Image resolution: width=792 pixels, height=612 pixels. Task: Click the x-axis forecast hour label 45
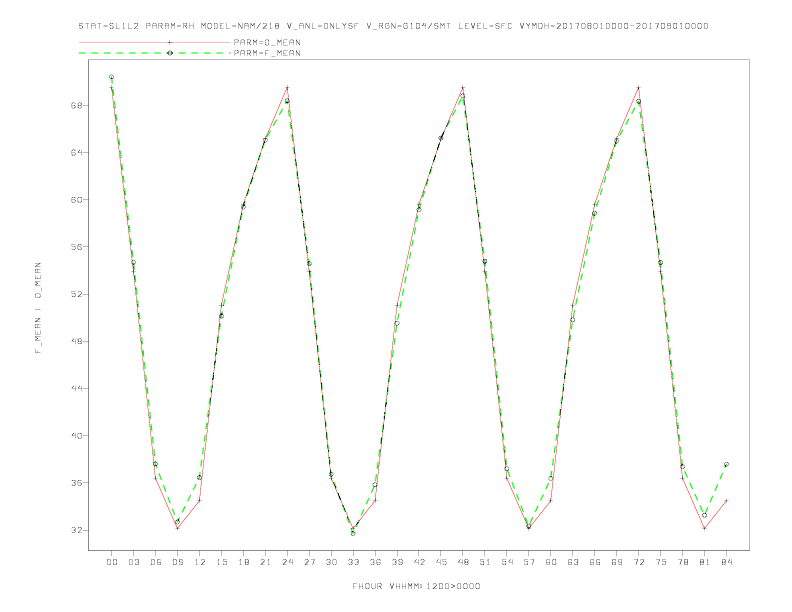point(441,562)
